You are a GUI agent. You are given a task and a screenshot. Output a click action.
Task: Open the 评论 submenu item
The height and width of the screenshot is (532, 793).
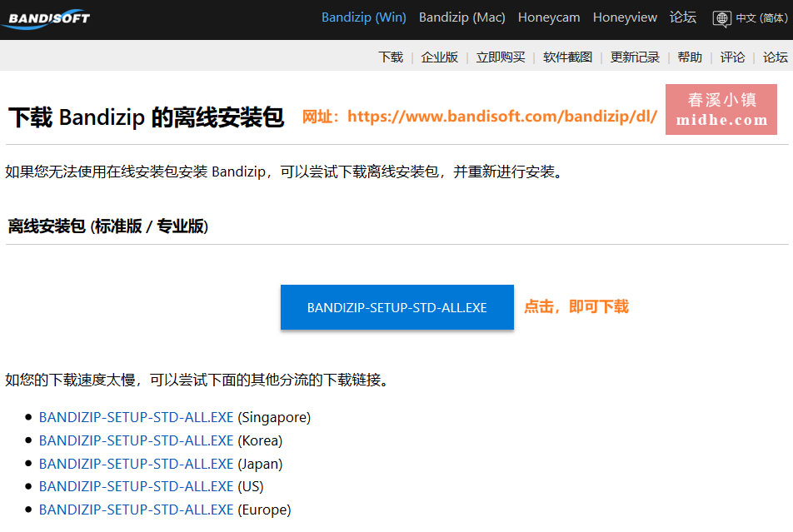(x=732, y=57)
